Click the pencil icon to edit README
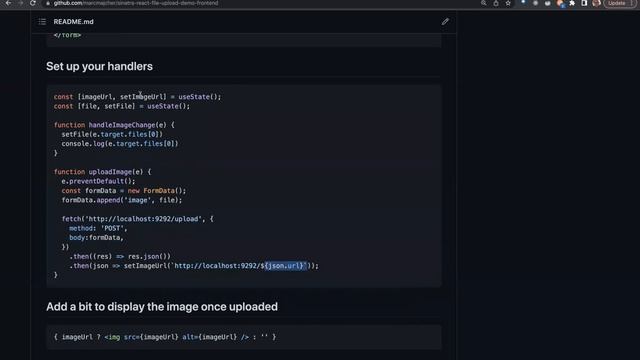The width and height of the screenshot is (640, 360). (445, 22)
